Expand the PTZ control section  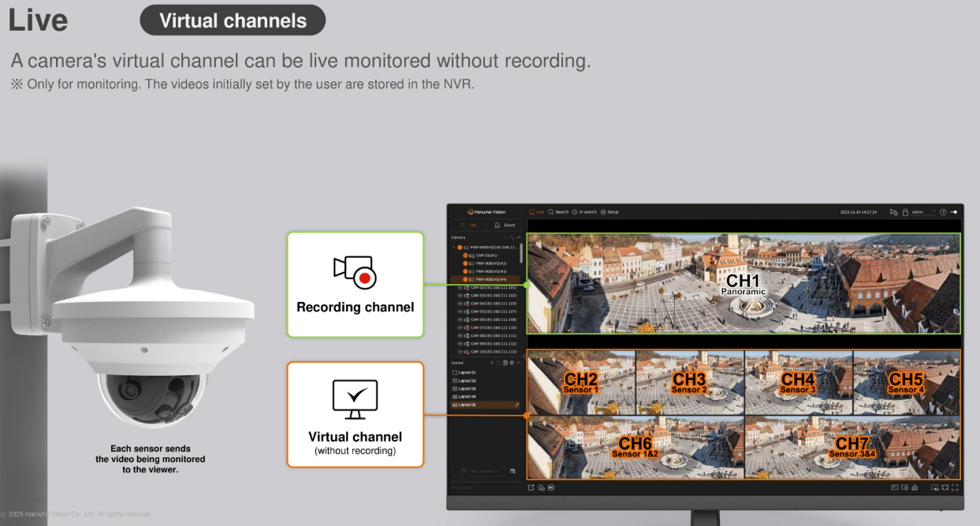[518, 488]
